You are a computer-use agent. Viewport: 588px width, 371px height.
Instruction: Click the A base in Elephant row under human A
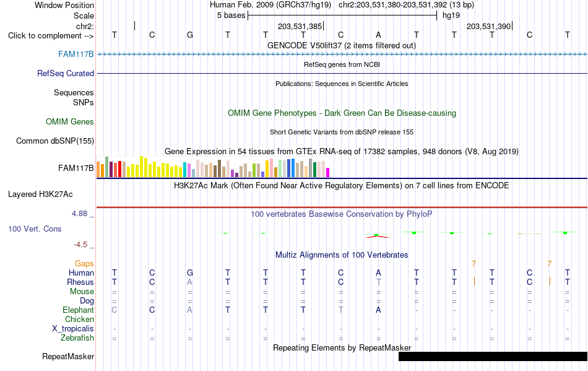378,310
